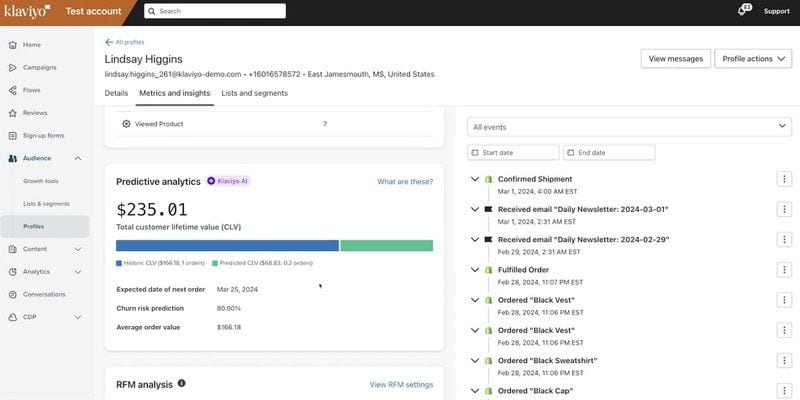Viewport: 800px width, 400px height.
Task: Click the View messages button
Action: point(676,59)
